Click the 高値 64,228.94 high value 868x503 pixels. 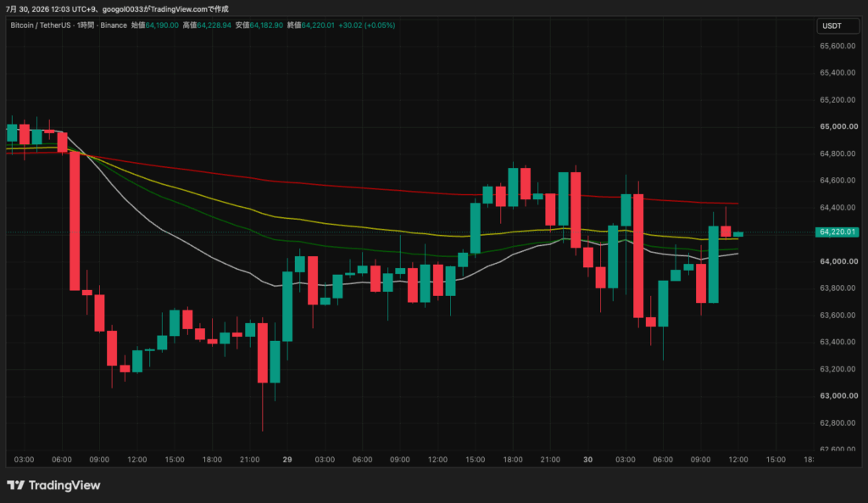(207, 25)
